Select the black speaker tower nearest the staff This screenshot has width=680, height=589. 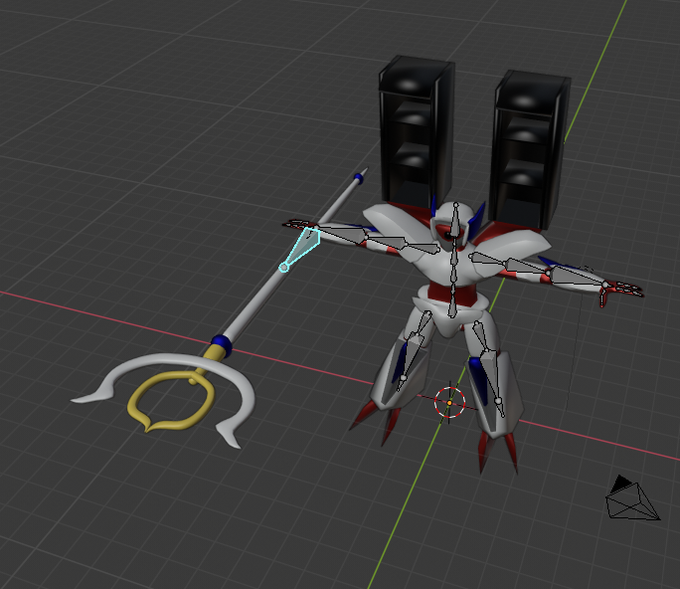(417, 132)
